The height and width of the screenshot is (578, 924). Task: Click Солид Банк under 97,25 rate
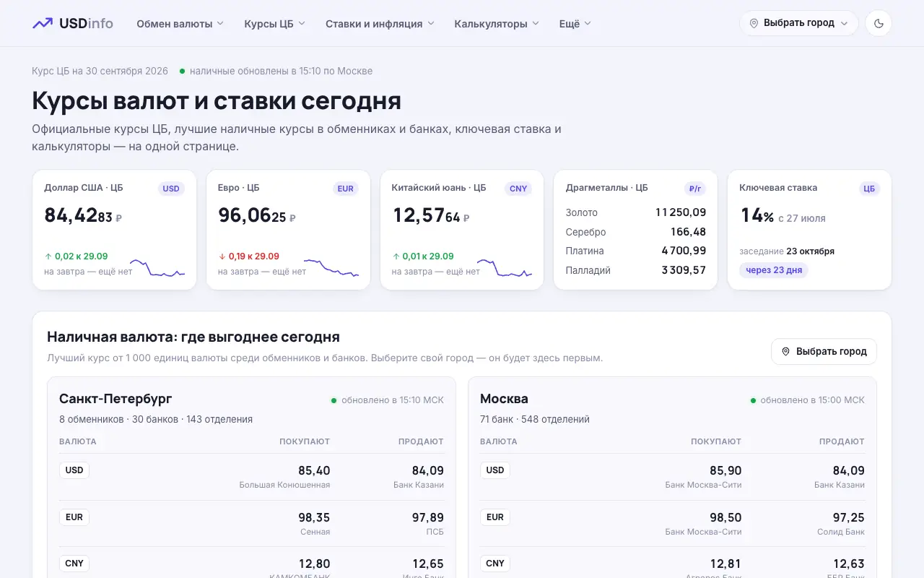[840, 532]
